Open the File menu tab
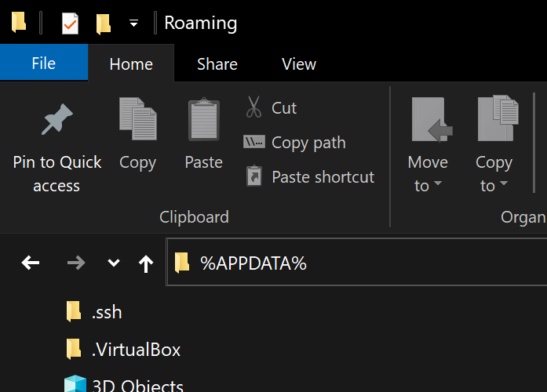The height and width of the screenshot is (392, 547). coord(43,64)
